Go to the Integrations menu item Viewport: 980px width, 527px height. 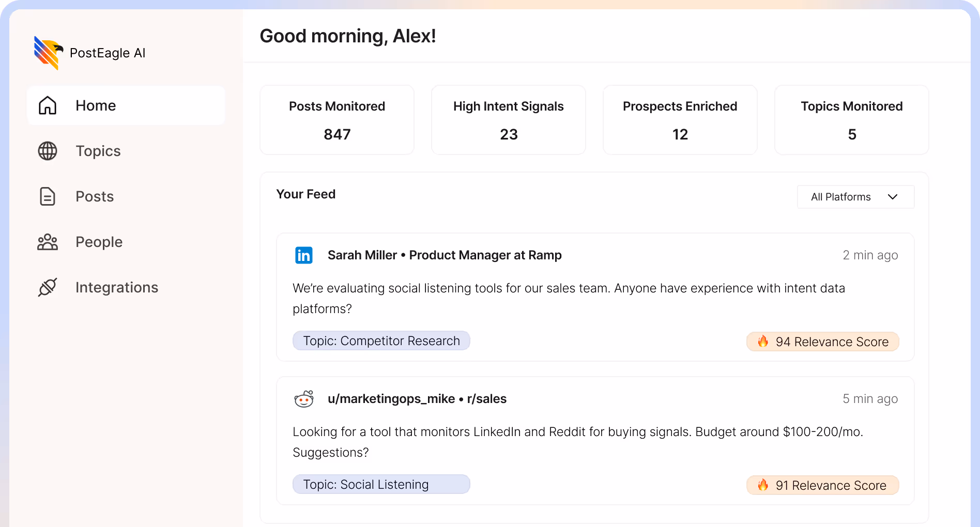[x=117, y=287]
